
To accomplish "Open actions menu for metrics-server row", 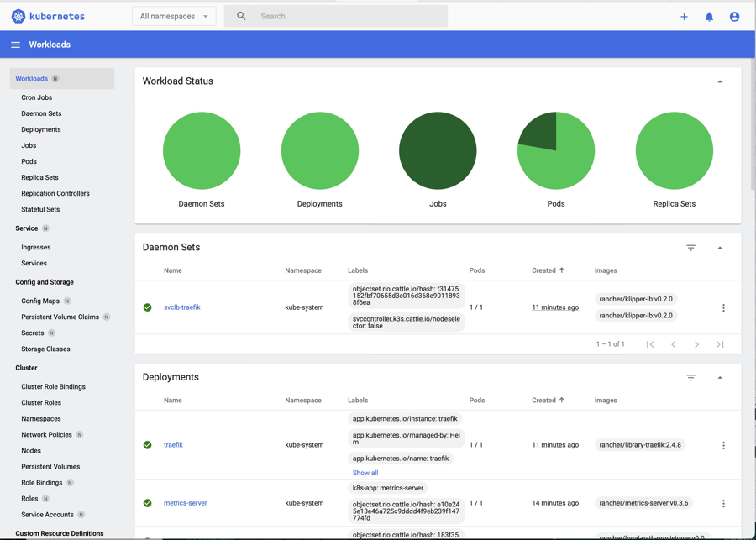I will 723,503.
